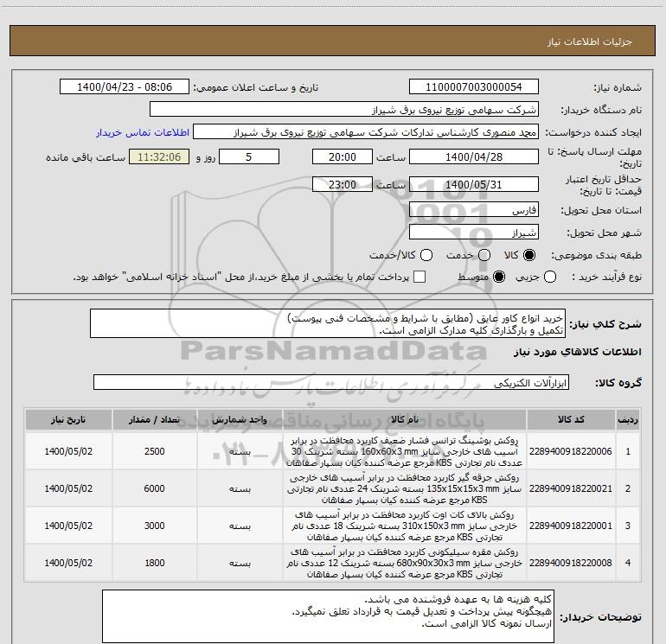Click buyer notes text area

point(329,616)
